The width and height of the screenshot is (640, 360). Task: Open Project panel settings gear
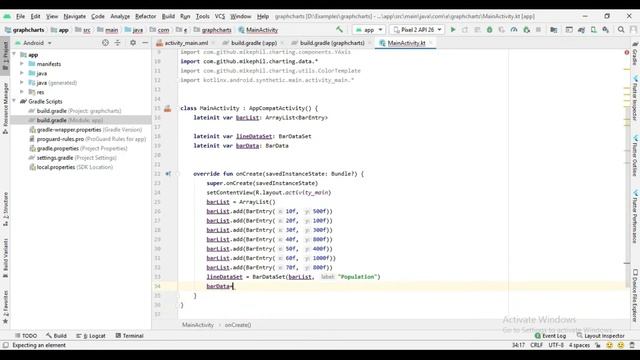pyautogui.click(x=133, y=42)
